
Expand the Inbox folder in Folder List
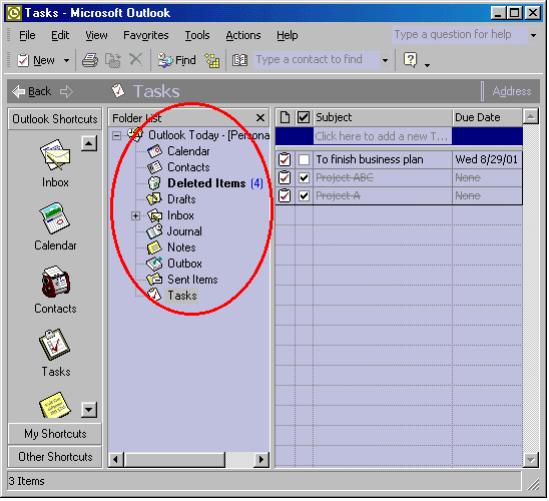tap(135, 216)
